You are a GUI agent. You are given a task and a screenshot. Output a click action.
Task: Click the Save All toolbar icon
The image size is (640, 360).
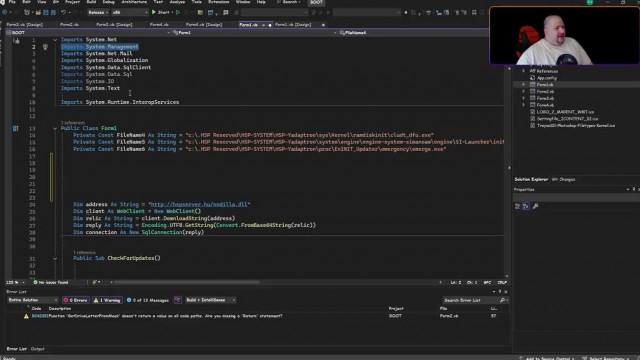pos(53,13)
